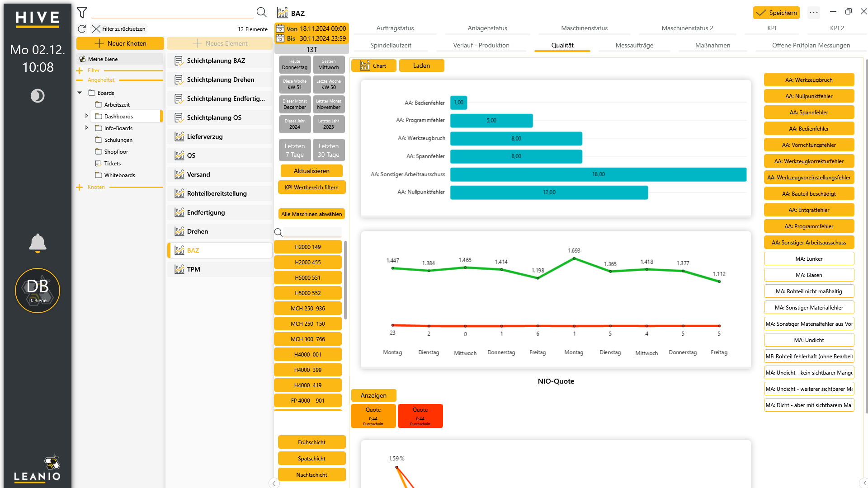Collapse the Angeheftet section
868x488 pixels.
coord(80,80)
